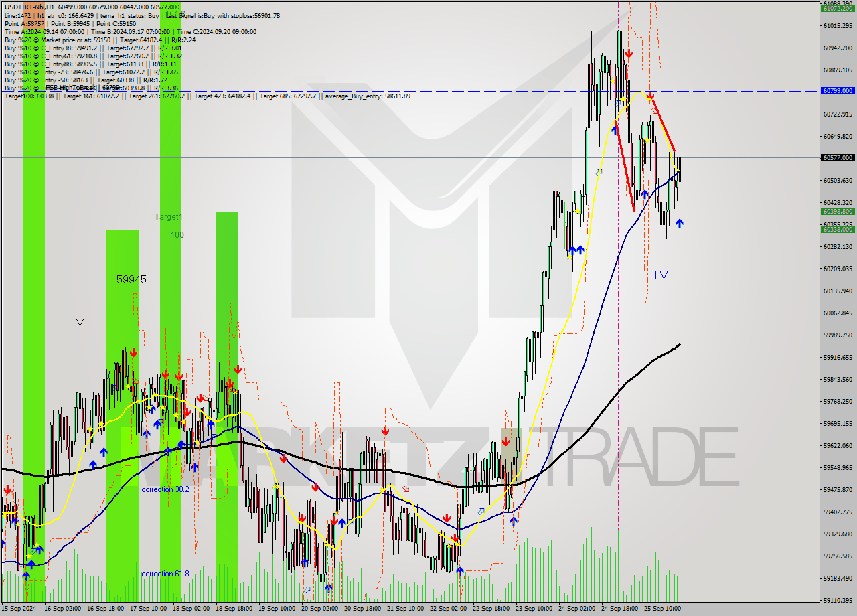The height and width of the screenshot is (616, 857).
Task: Click the 'correction 61.8' label
Action: pyautogui.click(x=165, y=574)
